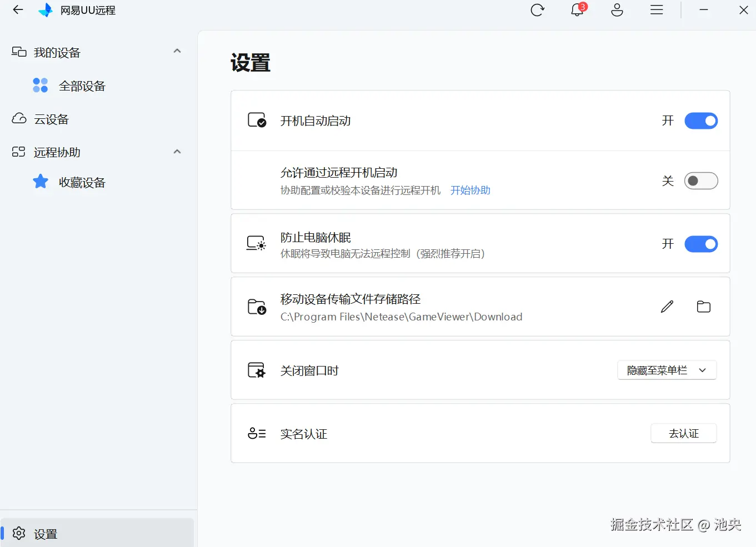Disable the 开机自动启动 toggle
This screenshot has height=547, width=756.
[x=701, y=121]
